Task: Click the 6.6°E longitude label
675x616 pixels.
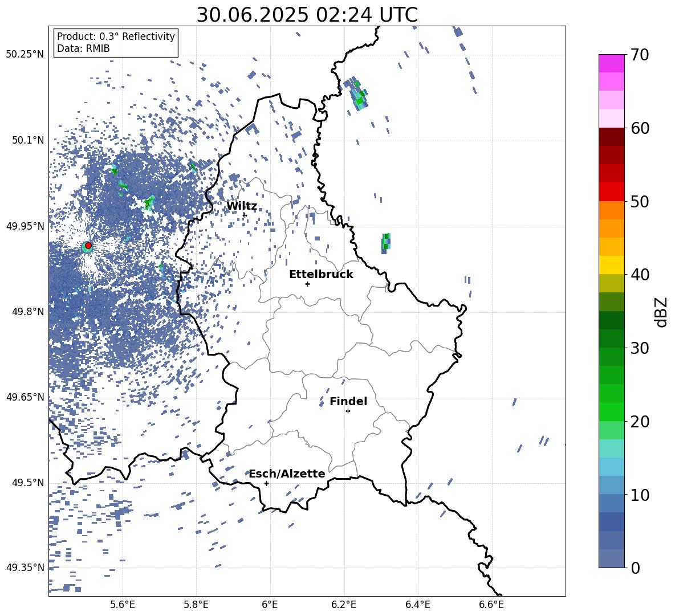Action: [x=491, y=605]
